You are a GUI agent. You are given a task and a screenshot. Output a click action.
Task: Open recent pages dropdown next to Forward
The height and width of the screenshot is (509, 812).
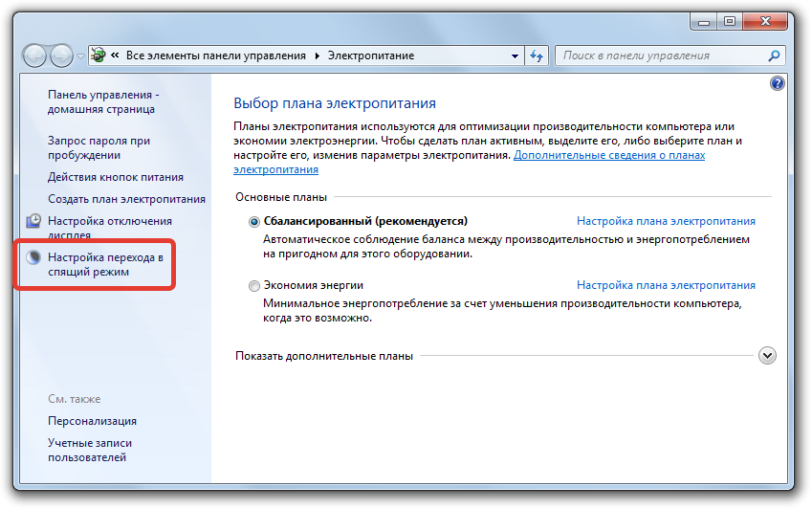pyautogui.click(x=80, y=55)
